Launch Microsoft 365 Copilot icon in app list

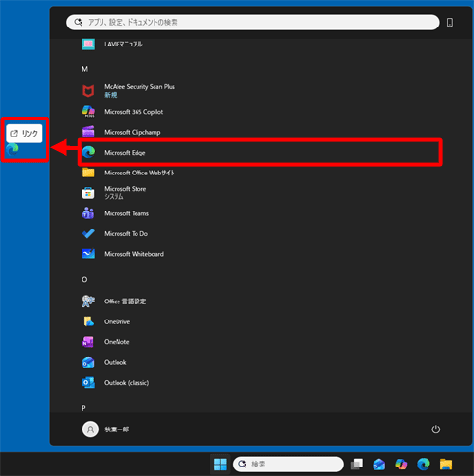pyautogui.click(x=88, y=112)
